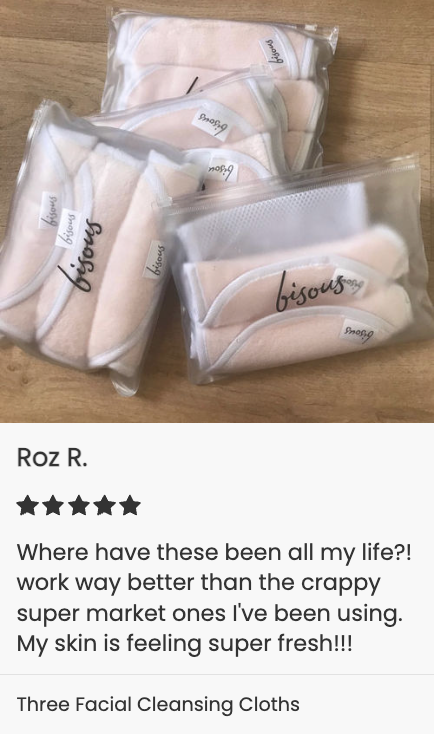This screenshot has height=734, width=434.
Task: Select the fourth rating star
Action: click(104, 506)
